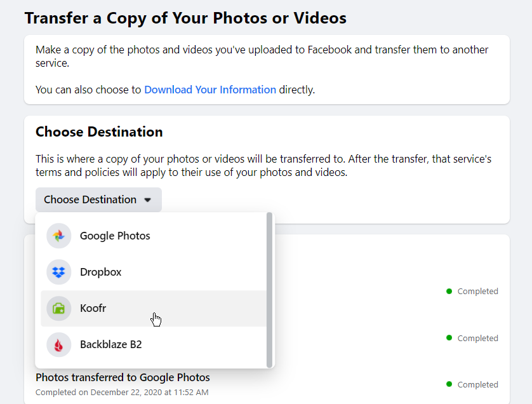The width and height of the screenshot is (532, 404).
Task: Click the Completed status beside Backblaze B2 row
Action: [472, 338]
